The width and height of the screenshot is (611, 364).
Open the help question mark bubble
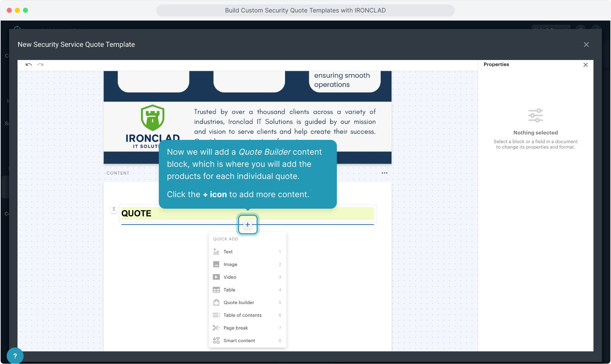(15, 356)
